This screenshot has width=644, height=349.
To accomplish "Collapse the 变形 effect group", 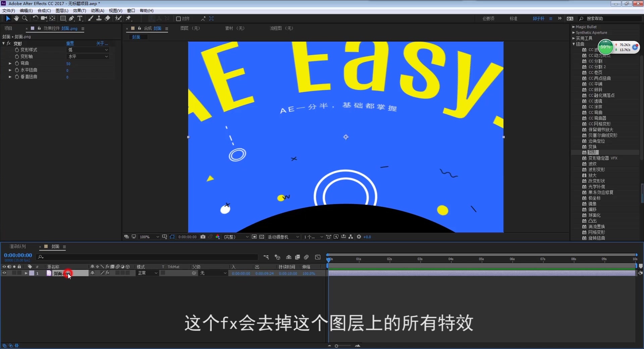I will coord(3,44).
